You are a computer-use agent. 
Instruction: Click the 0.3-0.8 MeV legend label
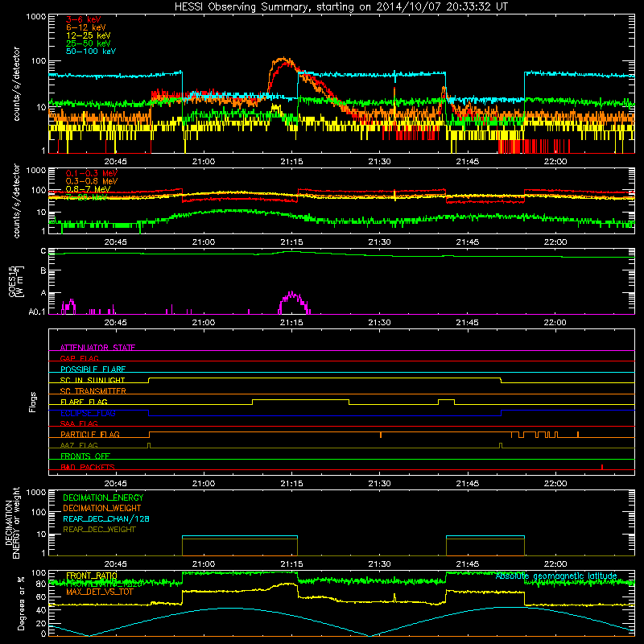pos(92,181)
